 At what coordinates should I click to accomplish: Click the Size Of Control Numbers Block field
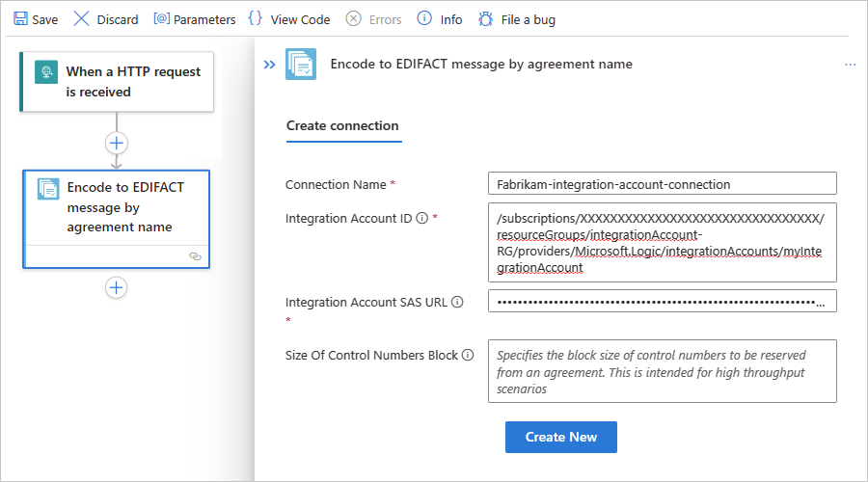(x=662, y=370)
